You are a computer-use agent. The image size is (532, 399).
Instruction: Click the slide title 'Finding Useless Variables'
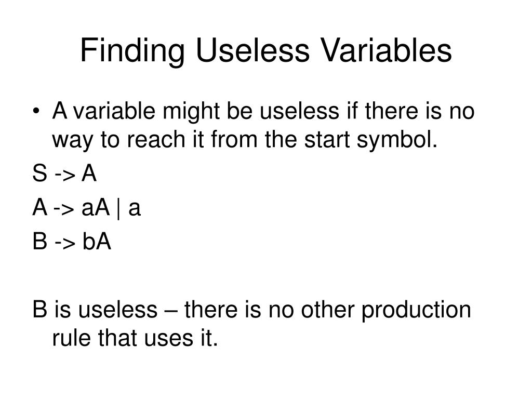point(266,51)
